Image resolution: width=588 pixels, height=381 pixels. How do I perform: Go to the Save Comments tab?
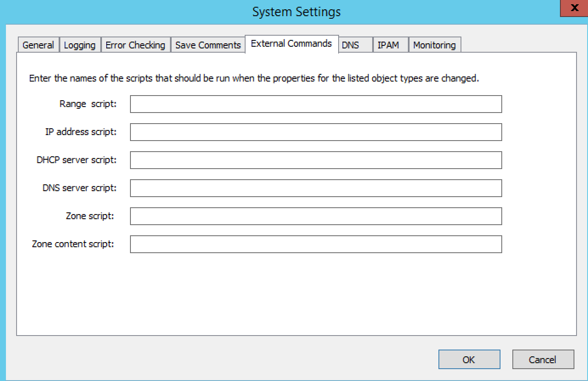click(x=208, y=45)
